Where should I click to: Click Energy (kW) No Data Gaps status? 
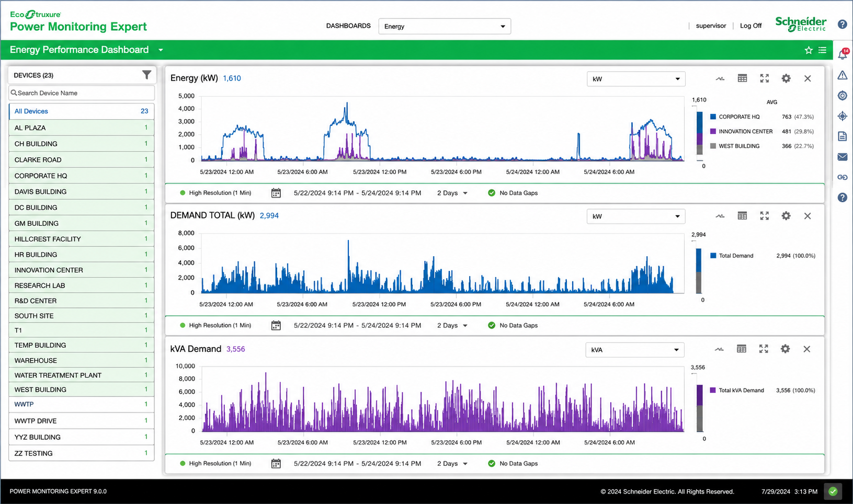click(513, 193)
